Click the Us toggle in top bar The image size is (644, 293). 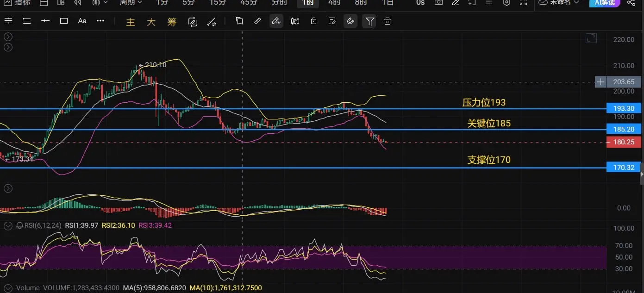coord(420,2)
